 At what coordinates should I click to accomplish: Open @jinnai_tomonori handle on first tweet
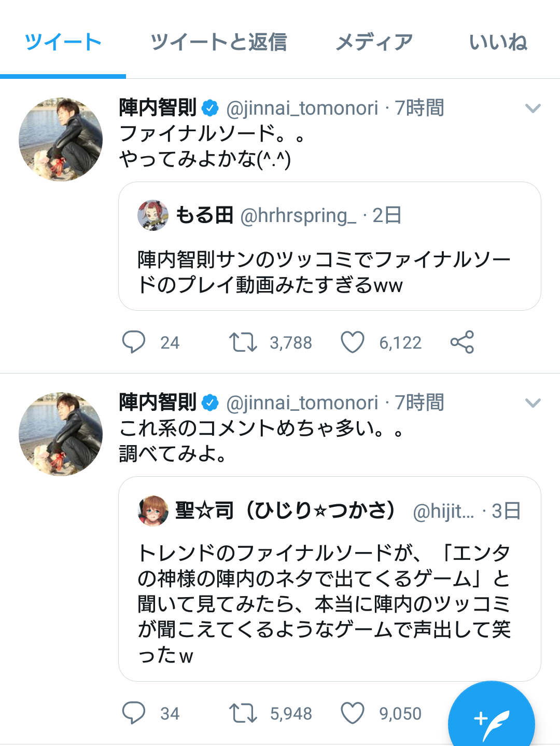302,108
